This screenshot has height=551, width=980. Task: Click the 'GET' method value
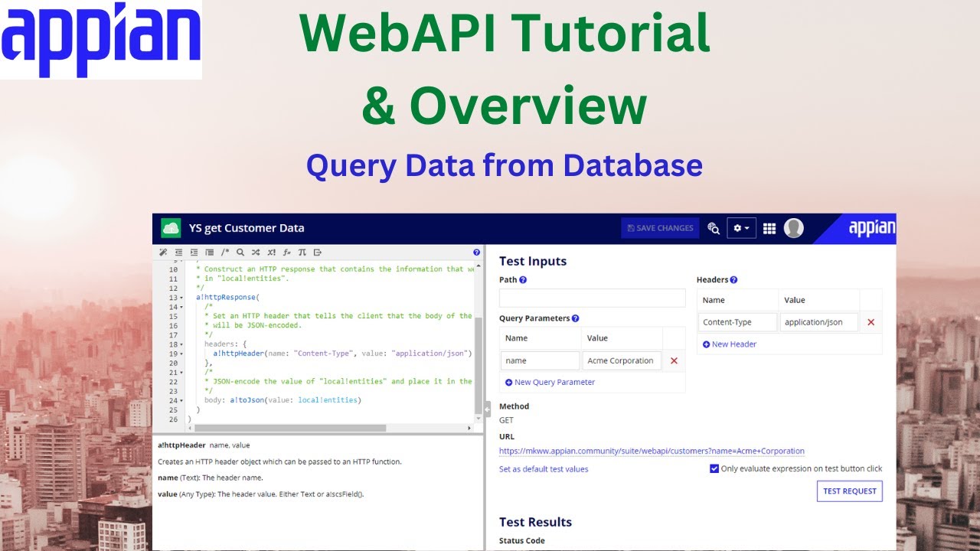(x=506, y=420)
